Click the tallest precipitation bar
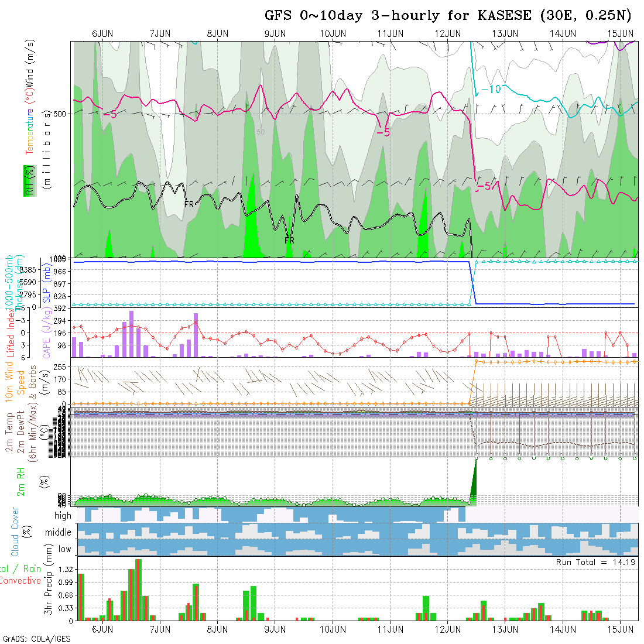Image resolution: width=644 pixels, height=644 pixels. 138,588
